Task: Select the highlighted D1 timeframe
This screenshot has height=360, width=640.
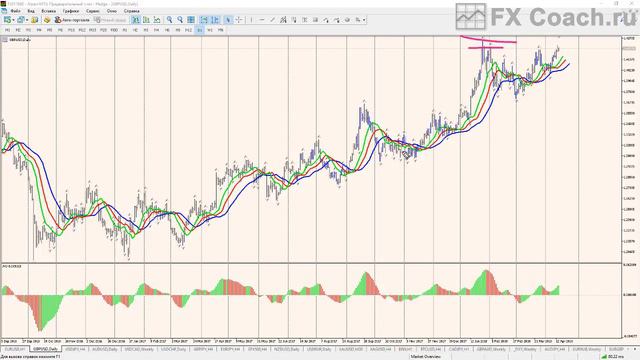Action: 200,30
